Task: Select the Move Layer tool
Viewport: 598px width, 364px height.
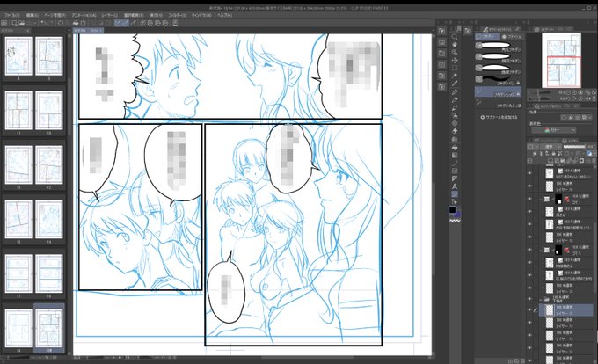Action: [x=455, y=60]
